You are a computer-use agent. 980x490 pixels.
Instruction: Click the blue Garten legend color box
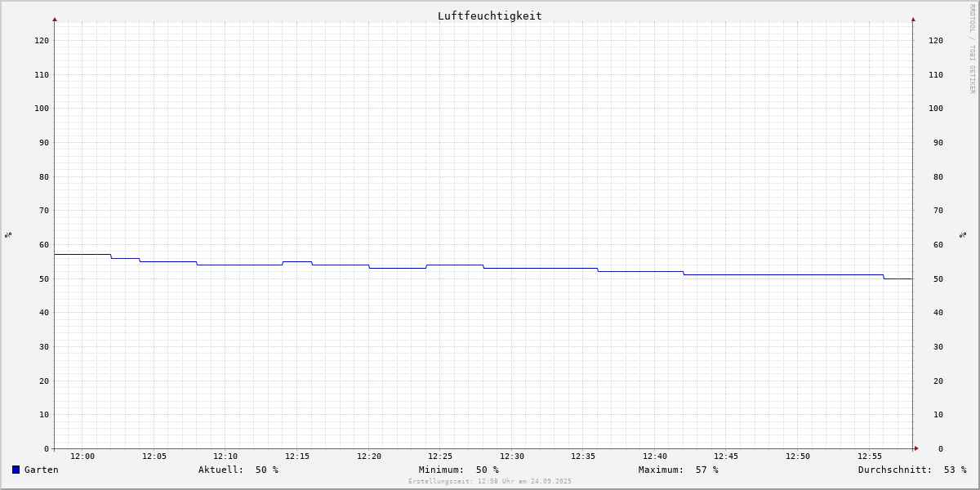16,470
